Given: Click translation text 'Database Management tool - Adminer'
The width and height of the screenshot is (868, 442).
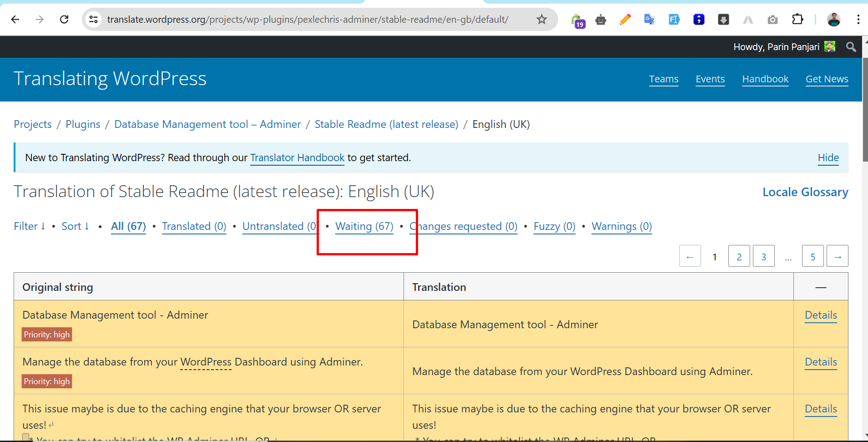Looking at the screenshot, I should [x=505, y=325].
